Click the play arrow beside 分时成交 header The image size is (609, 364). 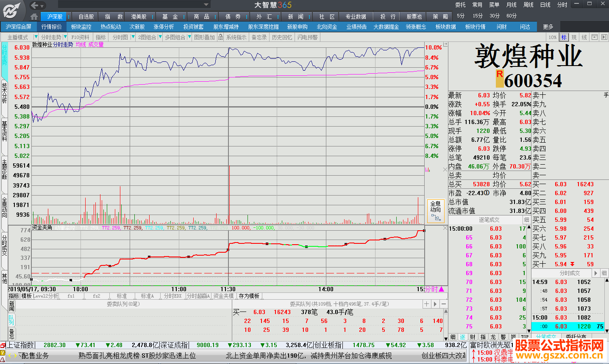pyautogui.click(x=595, y=273)
